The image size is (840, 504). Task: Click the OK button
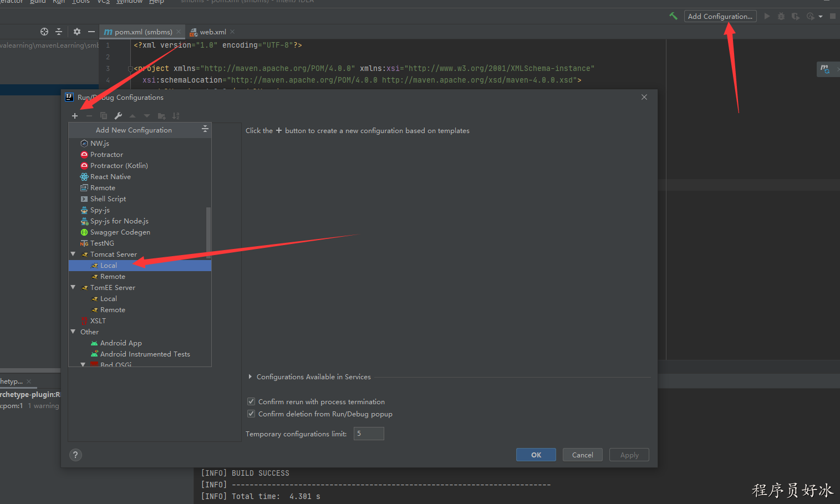tap(536, 455)
